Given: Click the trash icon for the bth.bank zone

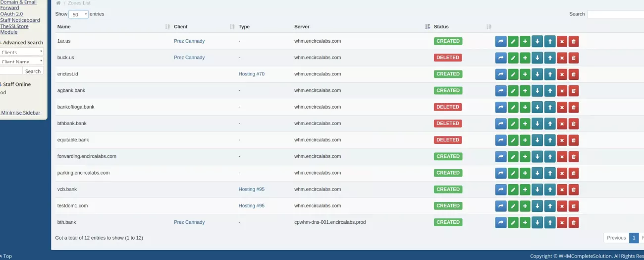Looking at the screenshot, I should [x=573, y=222].
